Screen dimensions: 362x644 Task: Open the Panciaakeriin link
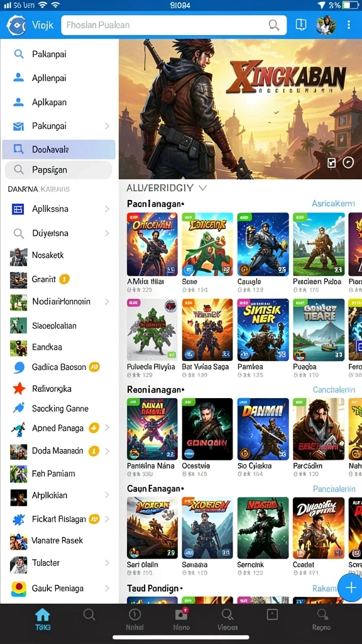coord(334,489)
